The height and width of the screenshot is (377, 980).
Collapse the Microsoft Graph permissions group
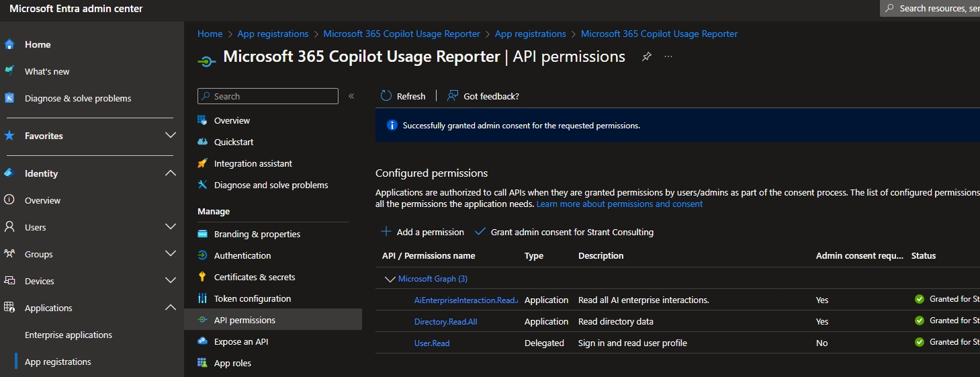[390, 279]
